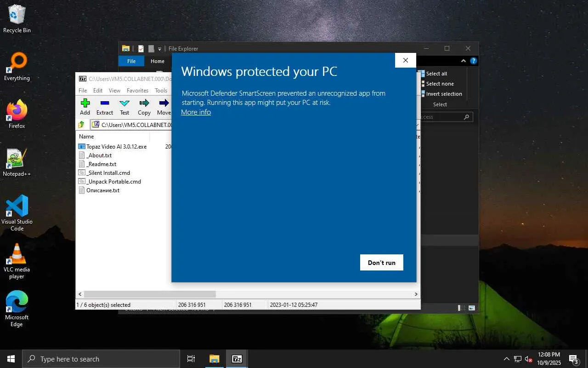Open the 7-Zip File menu
Image resolution: width=588 pixels, height=368 pixels.
[83, 91]
